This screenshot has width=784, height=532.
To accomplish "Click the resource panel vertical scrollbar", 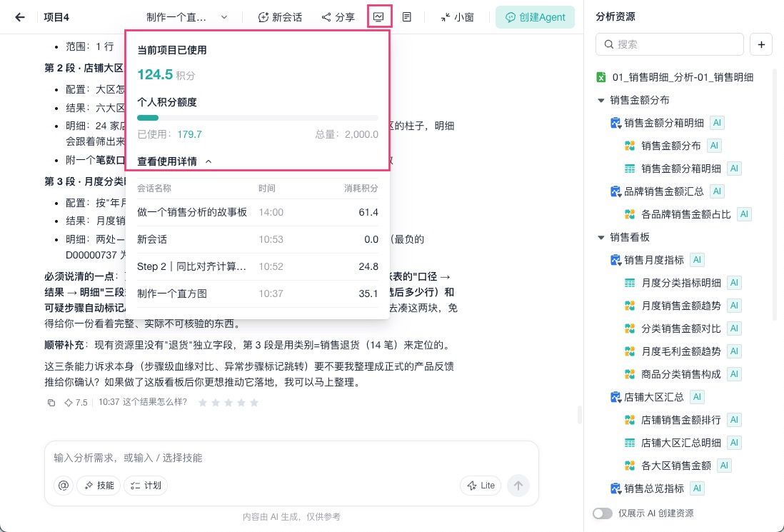I will (775, 195).
